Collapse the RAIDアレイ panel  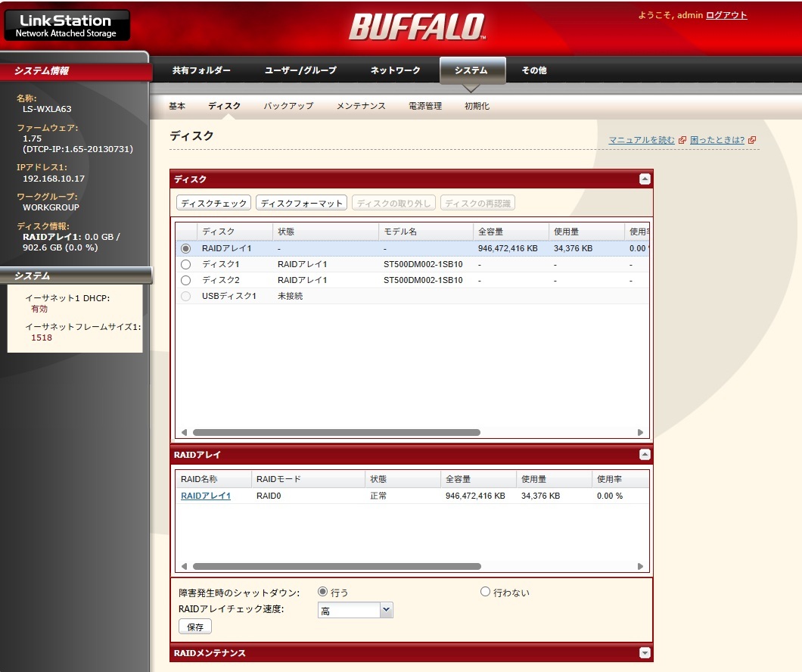(645, 455)
